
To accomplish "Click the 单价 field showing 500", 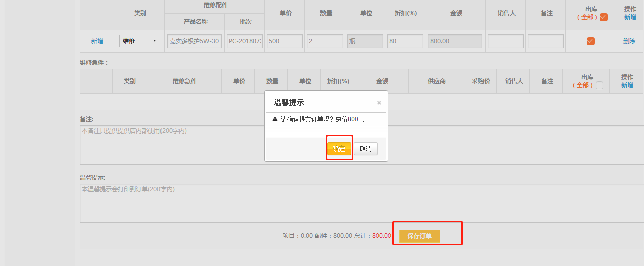I will point(284,41).
